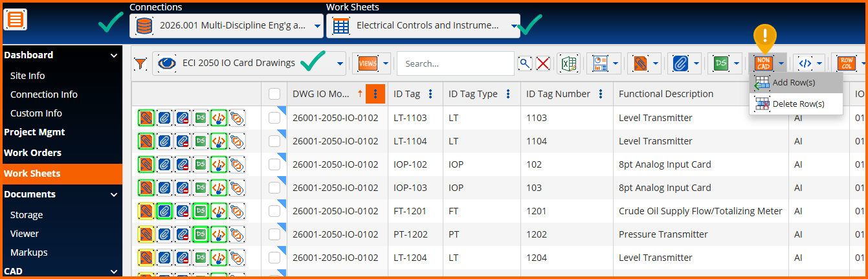The height and width of the screenshot is (279, 868).
Task: Click the ROW COL toolbar icon
Action: click(x=846, y=63)
